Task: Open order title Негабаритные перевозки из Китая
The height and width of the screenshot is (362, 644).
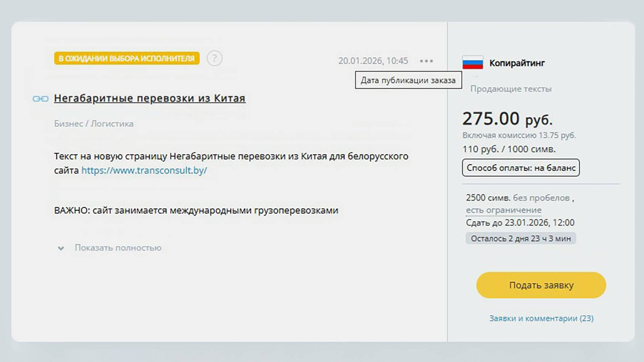Action: coord(149,98)
